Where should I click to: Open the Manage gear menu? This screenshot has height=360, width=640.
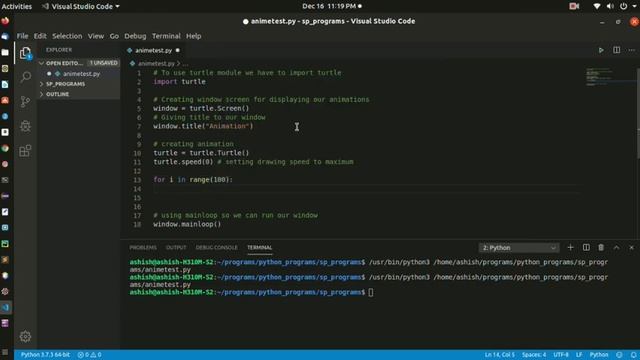[25, 336]
